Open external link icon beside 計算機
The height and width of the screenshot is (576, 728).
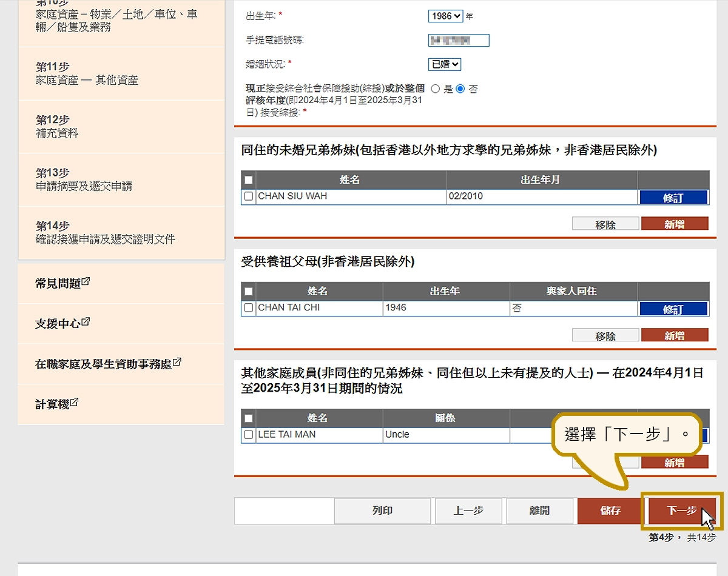(x=75, y=403)
